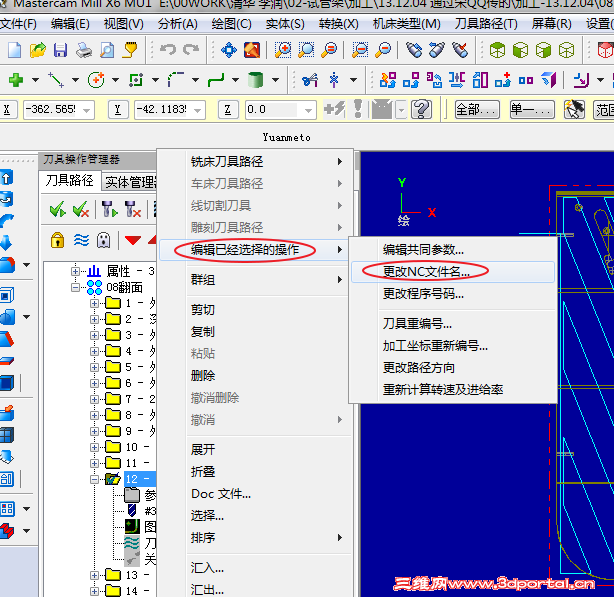Click the fillet arc icon
Image resolution: width=614 pixels, height=597 pixels.
176,80
